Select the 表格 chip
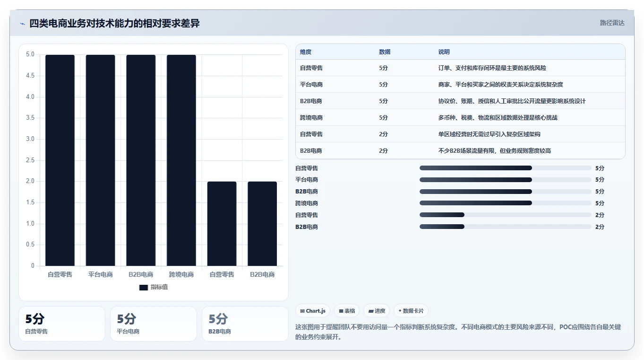 [347, 311]
